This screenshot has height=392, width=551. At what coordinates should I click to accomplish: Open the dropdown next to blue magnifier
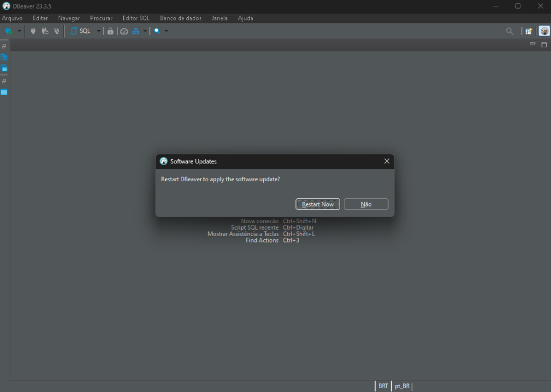coord(166,31)
